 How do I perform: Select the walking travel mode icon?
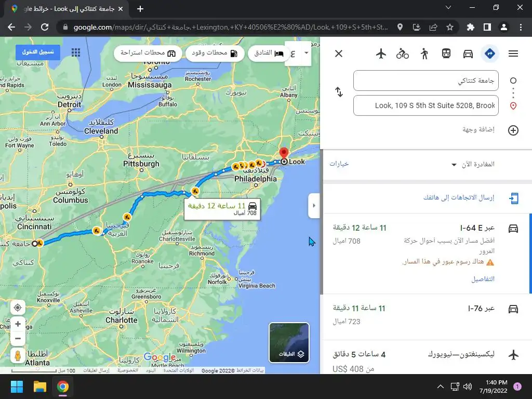point(424,54)
